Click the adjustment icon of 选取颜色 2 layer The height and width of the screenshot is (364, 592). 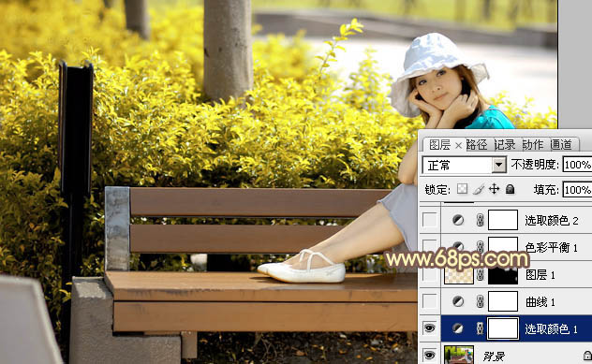[x=458, y=220]
